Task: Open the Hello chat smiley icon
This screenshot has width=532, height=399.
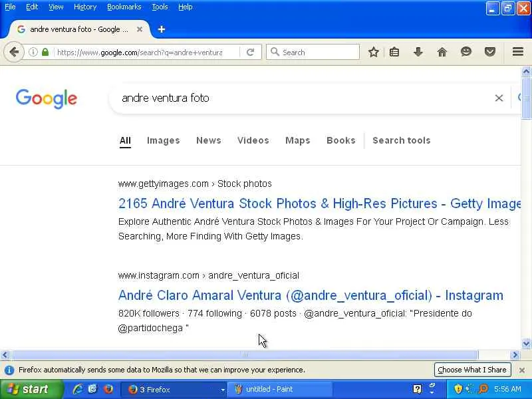Action: [x=466, y=52]
